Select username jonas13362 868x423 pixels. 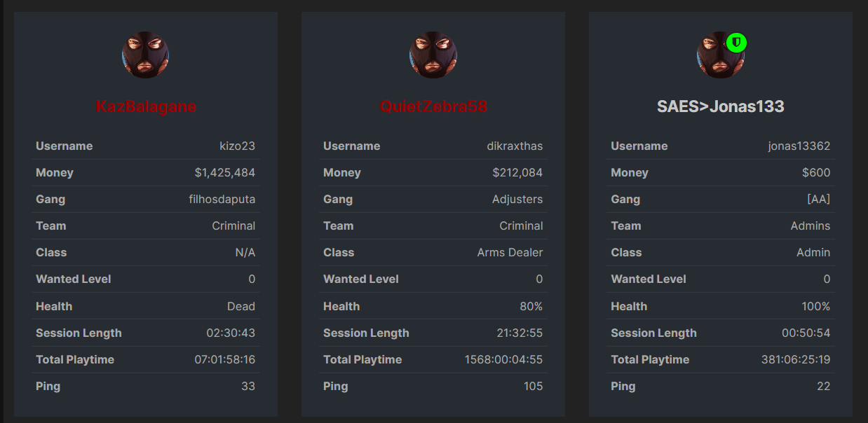click(x=799, y=146)
